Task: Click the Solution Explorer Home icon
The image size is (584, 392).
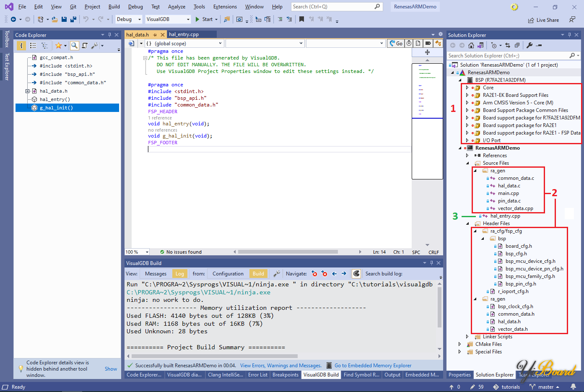Action: click(471, 45)
